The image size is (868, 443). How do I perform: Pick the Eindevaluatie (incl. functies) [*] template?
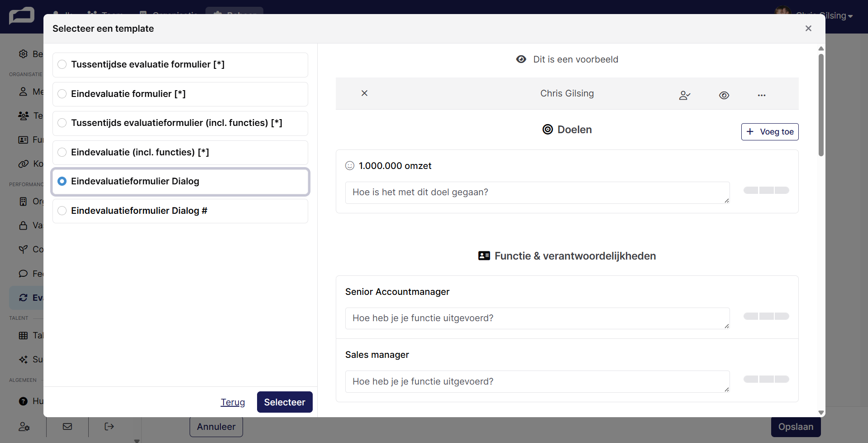(x=180, y=153)
